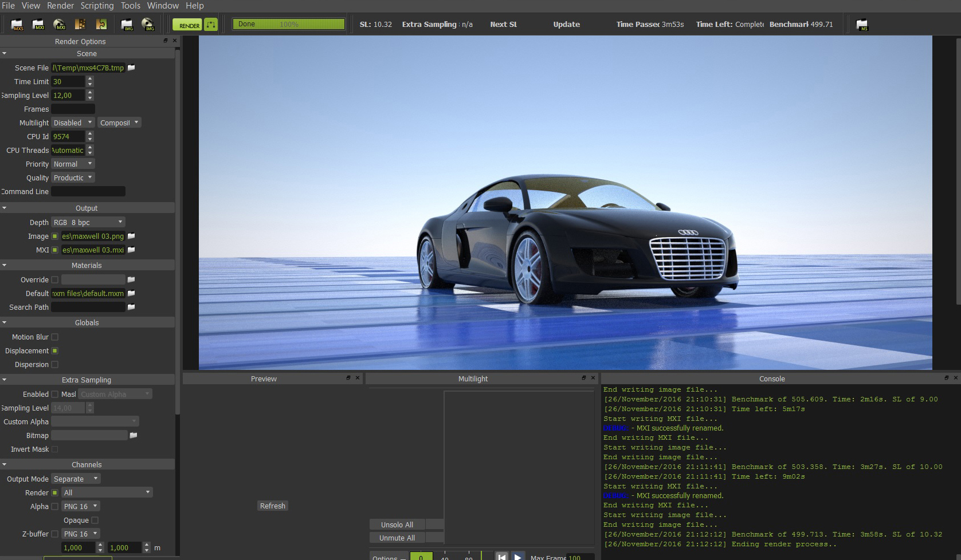
Task: Close the Multilight panel
Action: [x=593, y=378]
